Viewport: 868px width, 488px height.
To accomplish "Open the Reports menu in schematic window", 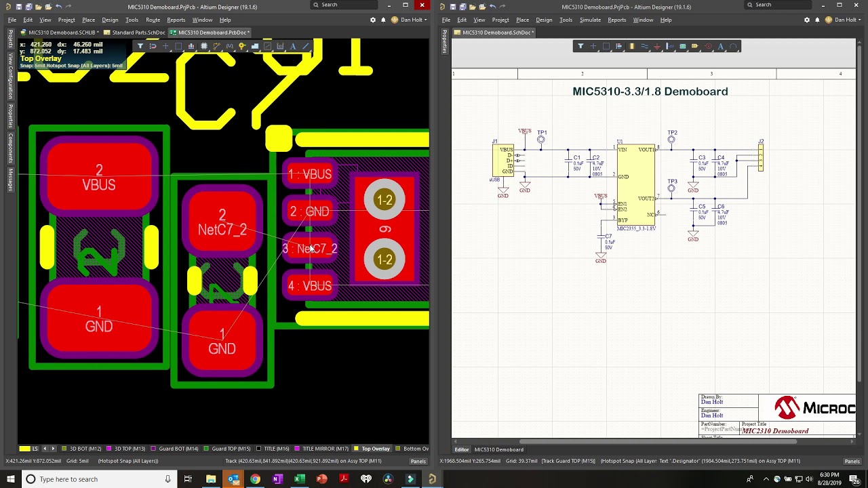I will coord(617,20).
